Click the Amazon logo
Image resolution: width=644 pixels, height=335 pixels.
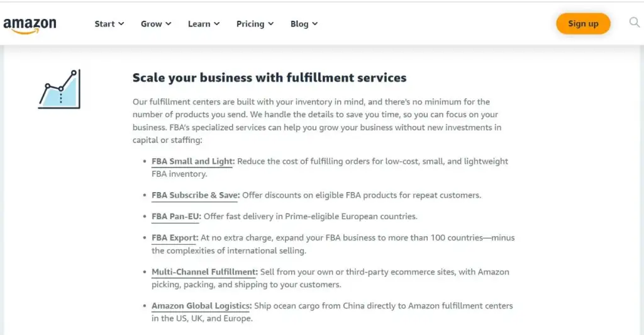(x=30, y=25)
